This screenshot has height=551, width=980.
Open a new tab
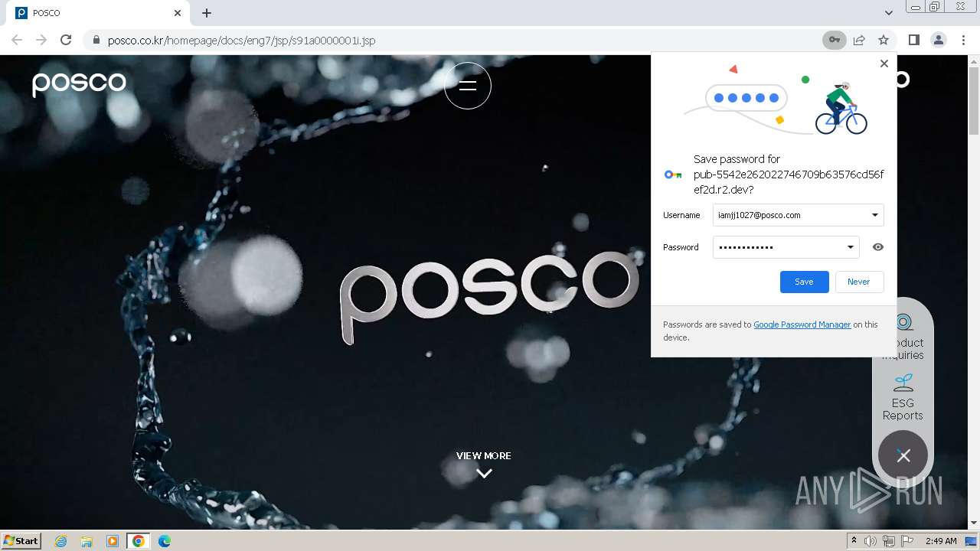207,13
